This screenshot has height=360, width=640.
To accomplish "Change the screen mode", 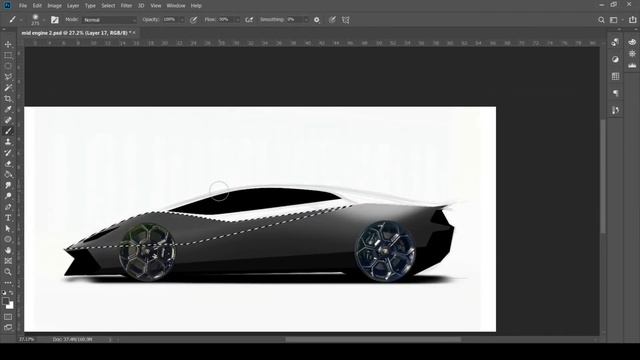I will pos(8,327).
